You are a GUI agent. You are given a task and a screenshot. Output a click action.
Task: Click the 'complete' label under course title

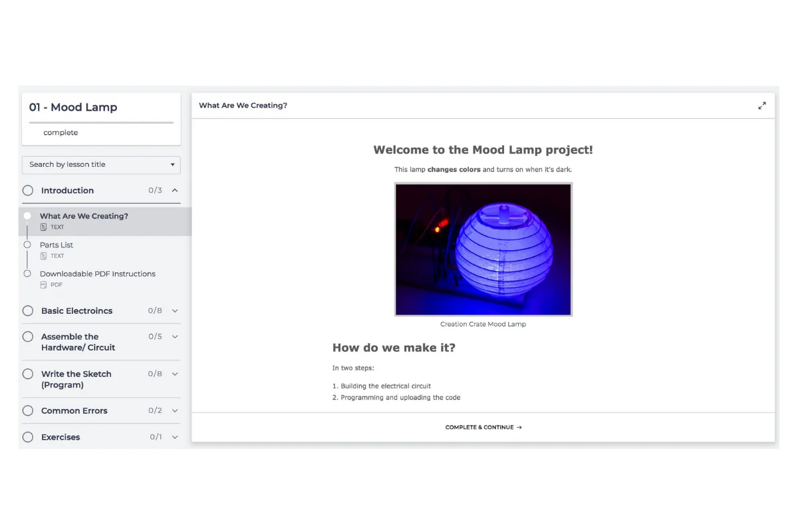(61, 132)
